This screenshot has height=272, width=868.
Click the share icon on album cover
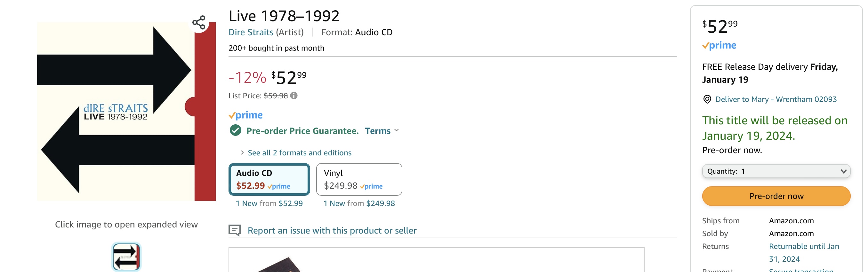[x=199, y=23]
